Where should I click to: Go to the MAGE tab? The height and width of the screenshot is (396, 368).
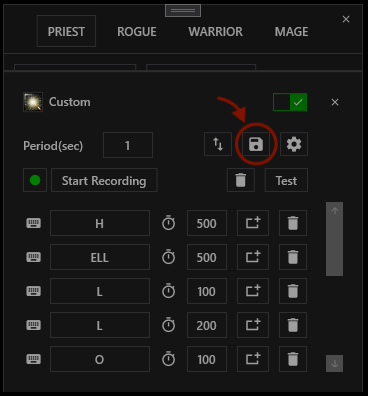tap(291, 32)
